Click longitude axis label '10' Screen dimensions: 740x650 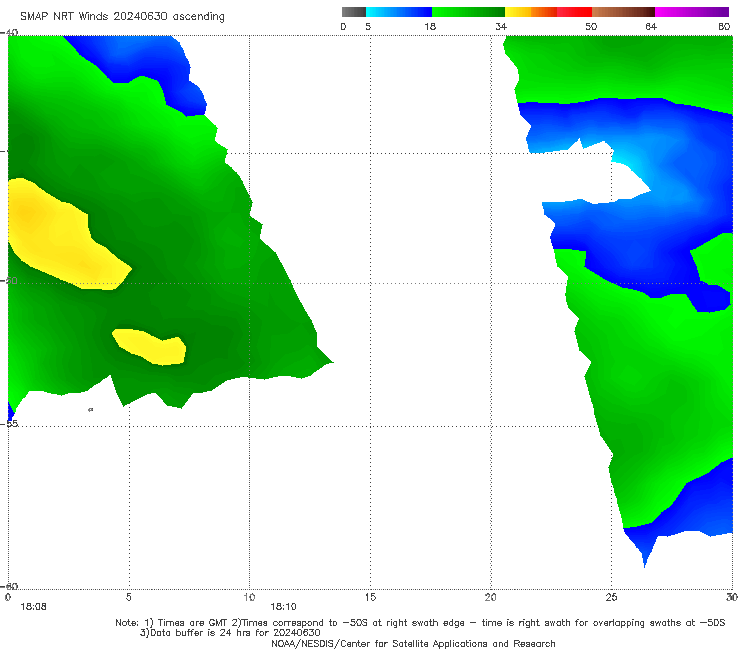coord(249,597)
